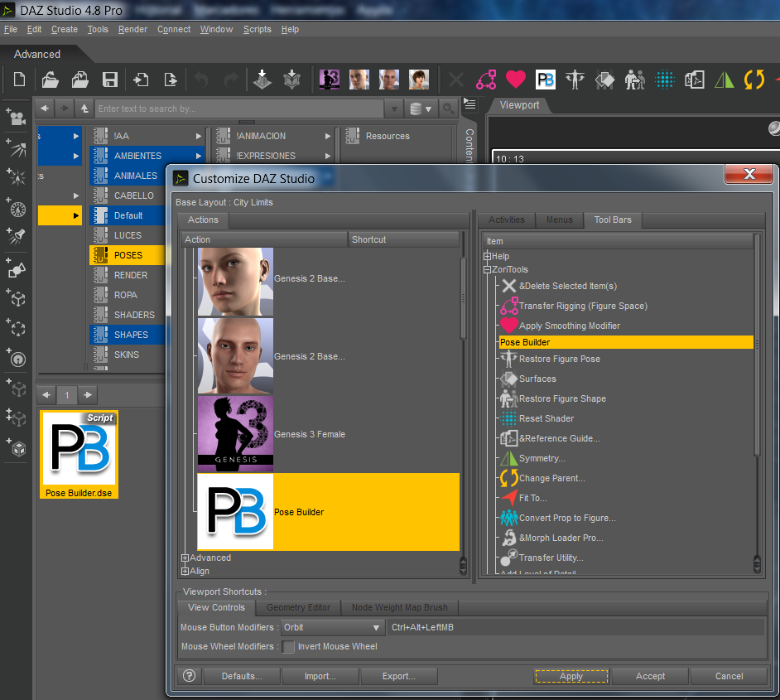Click the blue dotted Reset Shader toolbar icon
Screen dimensions: 780x700
[x=665, y=80]
